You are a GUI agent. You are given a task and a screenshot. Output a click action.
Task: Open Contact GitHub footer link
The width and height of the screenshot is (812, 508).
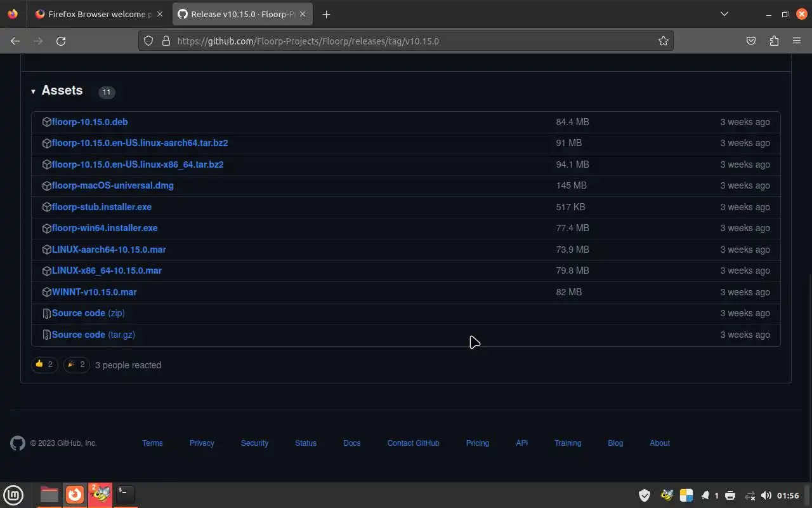click(413, 443)
